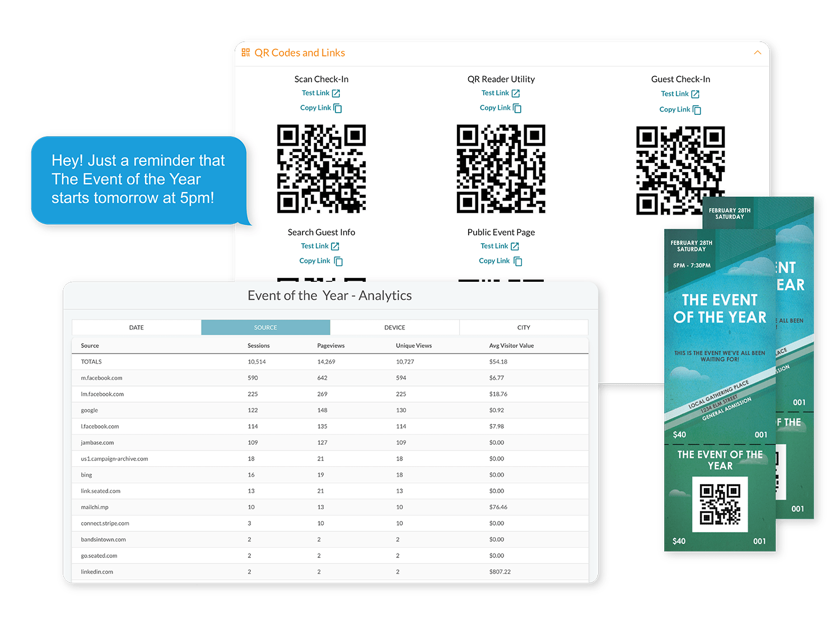Click Copy Link under Scan Check-In
The height and width of the screenshot is (642, 840).
tap(315, 108)
